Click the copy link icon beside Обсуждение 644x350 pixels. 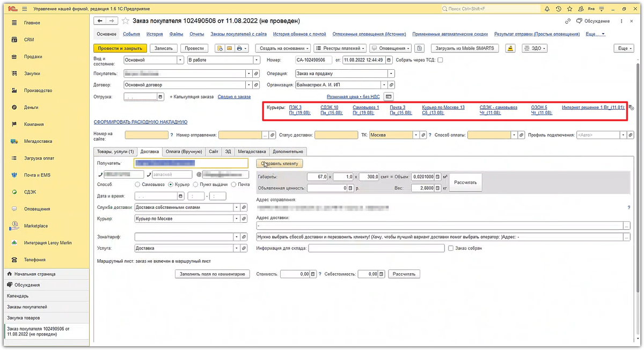pyautogui.click(x=568, y=21)
